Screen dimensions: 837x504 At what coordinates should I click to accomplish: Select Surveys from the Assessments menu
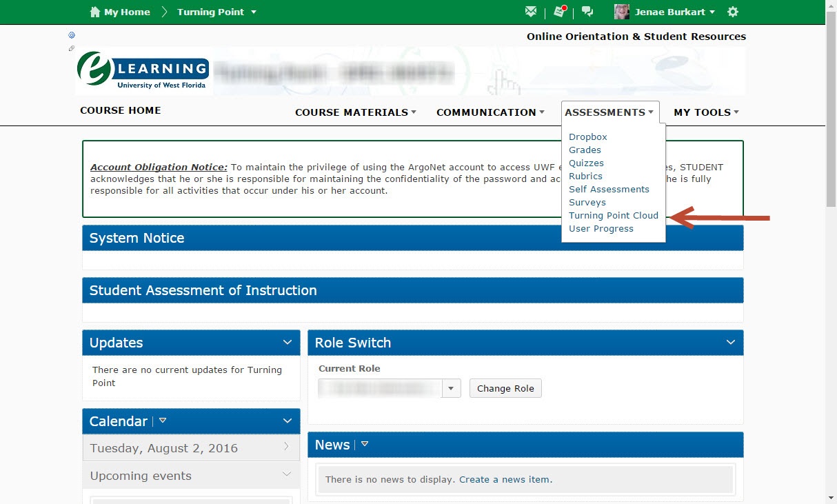(x=587, y=202)
